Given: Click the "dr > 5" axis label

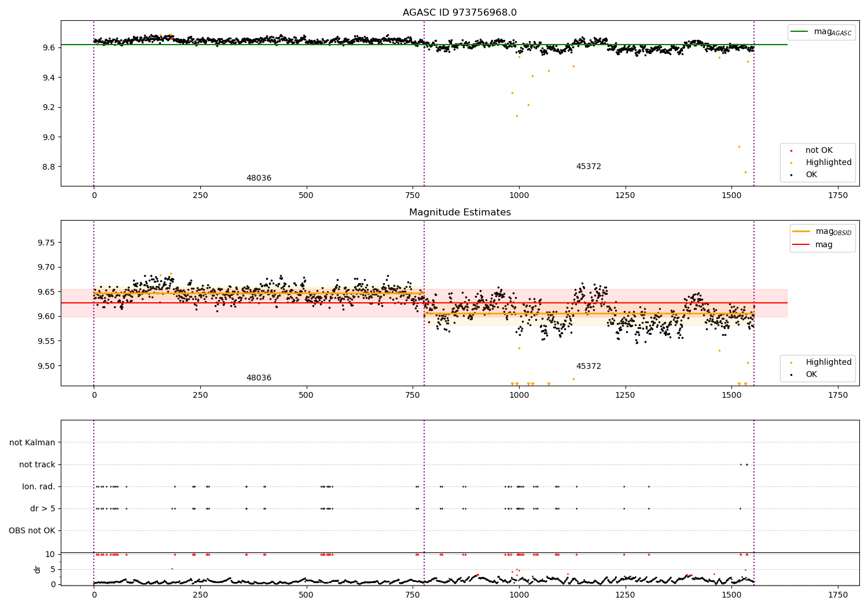Looking at the screenshot, I should coord(43,508).
